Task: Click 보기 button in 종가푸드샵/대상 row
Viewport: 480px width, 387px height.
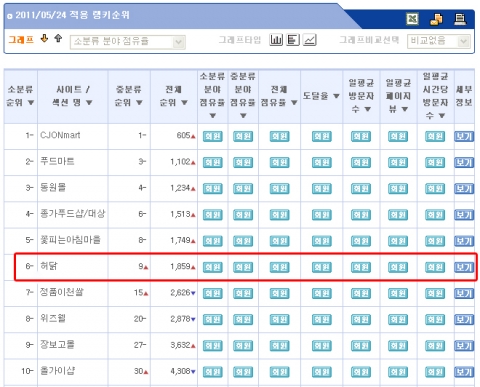Action: [x=464, y=215]
